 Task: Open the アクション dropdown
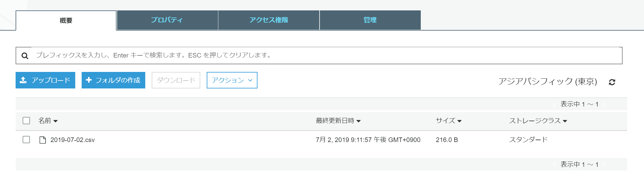click(232, 80)
